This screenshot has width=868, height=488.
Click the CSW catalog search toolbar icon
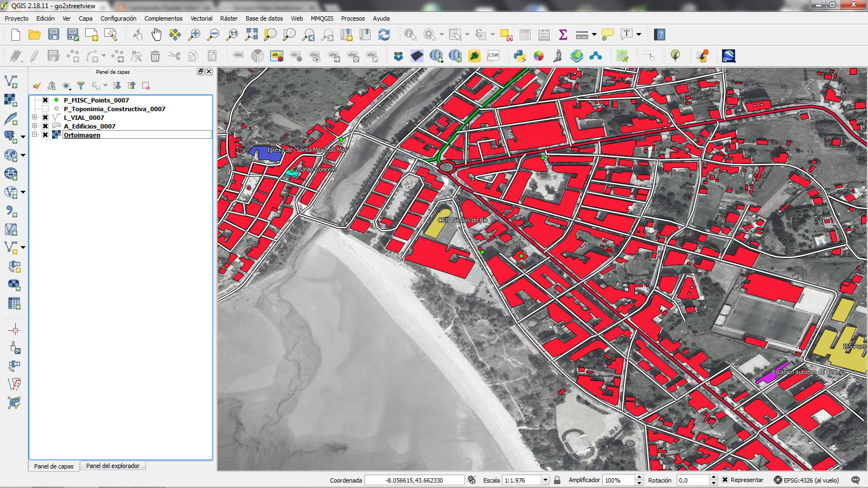click(x=493, y=55)
